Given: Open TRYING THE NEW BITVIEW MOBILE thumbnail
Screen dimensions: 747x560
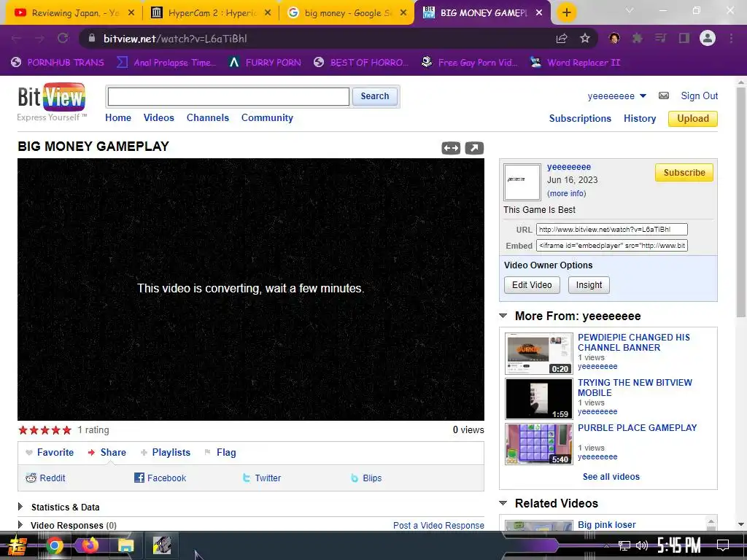Looking at the screenshot, I should point(539,399).
